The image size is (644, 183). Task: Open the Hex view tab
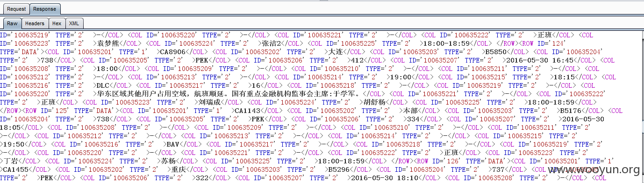[x=57, y=23]
